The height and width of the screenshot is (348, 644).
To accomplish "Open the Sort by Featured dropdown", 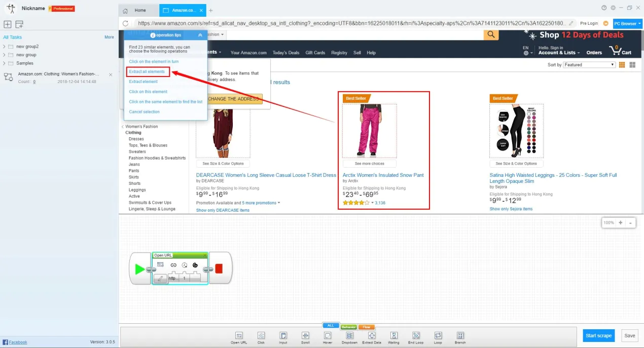I will (x=589, y=65).
